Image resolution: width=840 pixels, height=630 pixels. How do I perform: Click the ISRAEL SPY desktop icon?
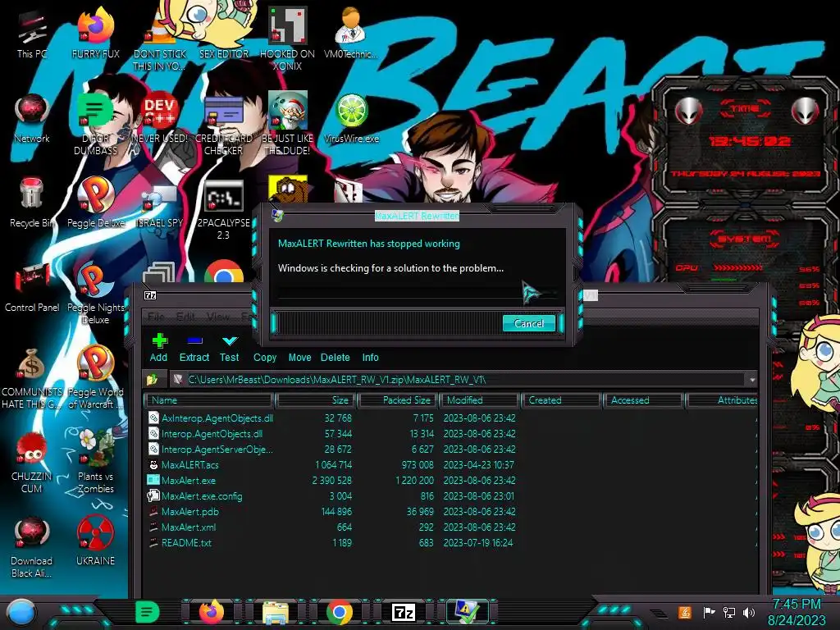(x=159, y=206)
